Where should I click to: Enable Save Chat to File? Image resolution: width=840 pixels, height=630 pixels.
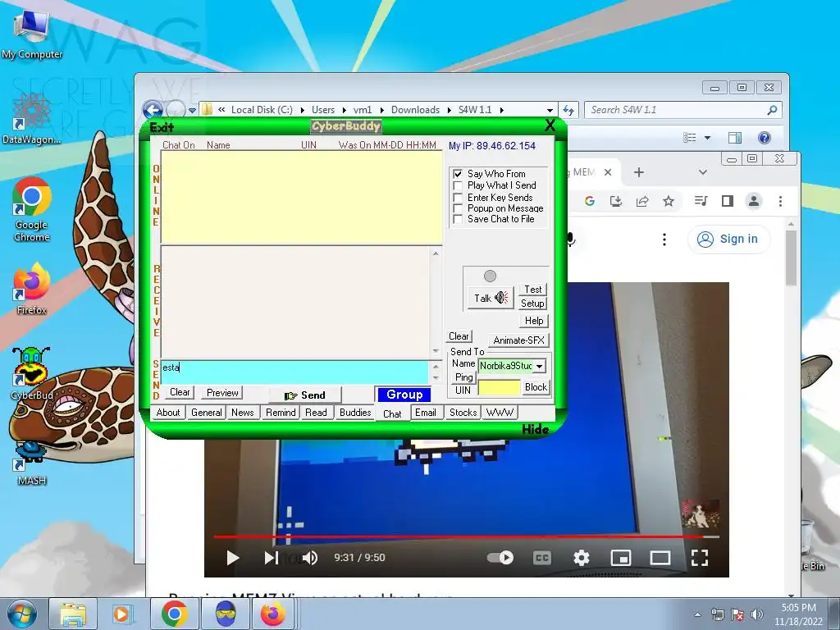pos(458,219)
